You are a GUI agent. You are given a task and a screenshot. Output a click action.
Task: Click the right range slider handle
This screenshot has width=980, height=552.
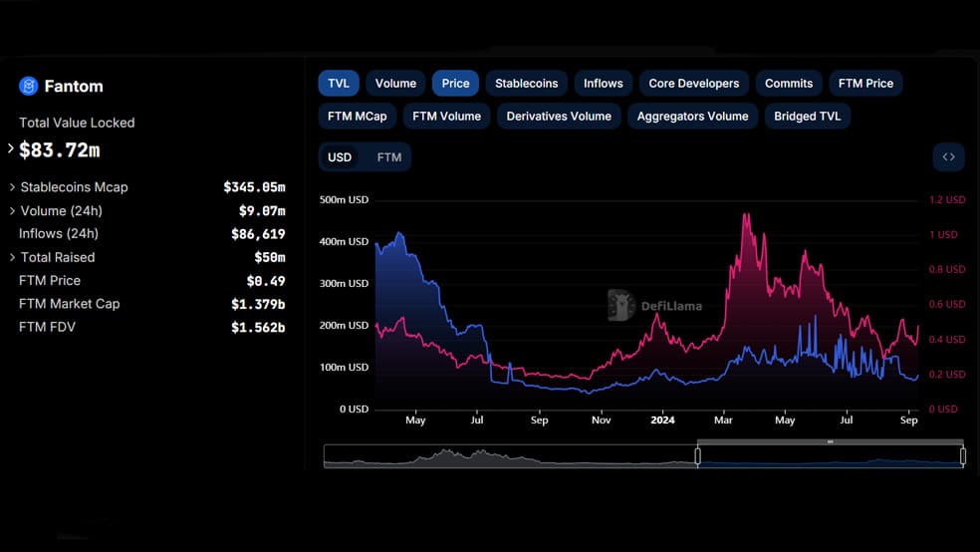tap(963, 456)
